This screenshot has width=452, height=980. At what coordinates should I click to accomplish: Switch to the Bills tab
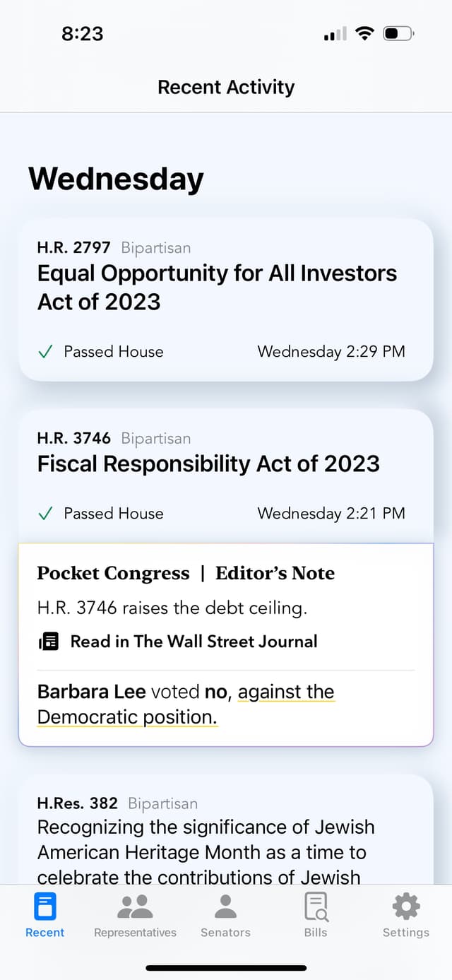tap(315, 915)
